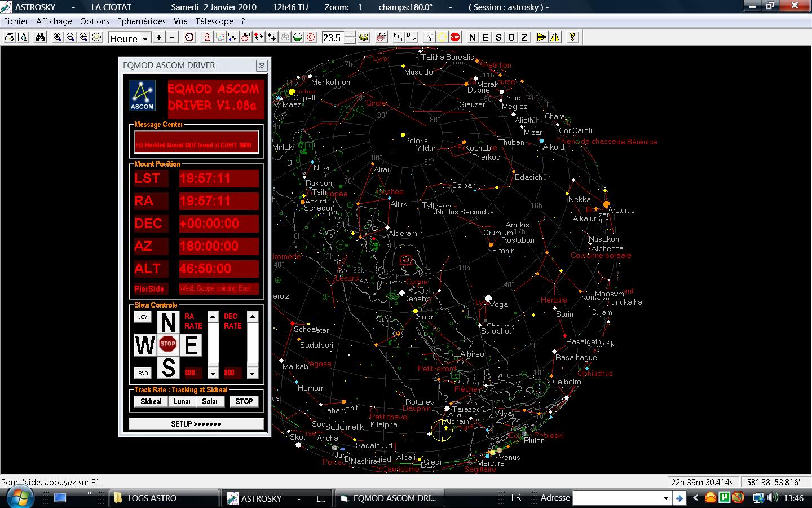Click the star labels dots icon

[x=233, y=37]
